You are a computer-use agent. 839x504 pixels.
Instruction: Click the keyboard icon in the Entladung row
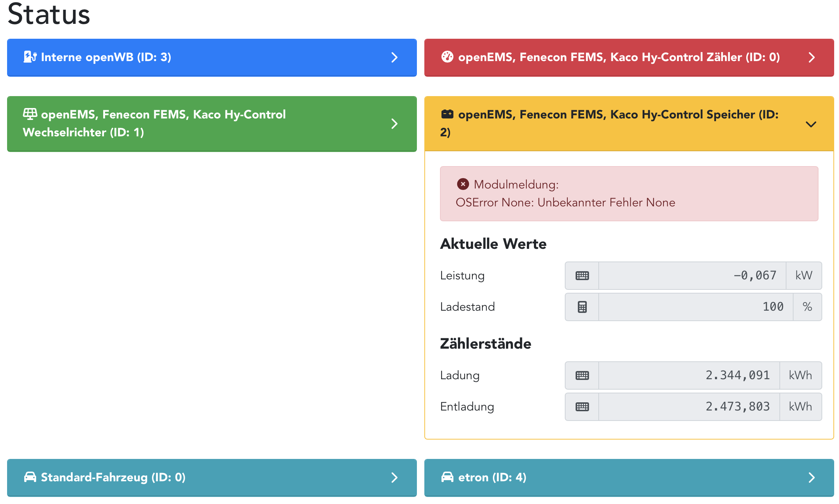pyautogui.click(x=582, y=407)
